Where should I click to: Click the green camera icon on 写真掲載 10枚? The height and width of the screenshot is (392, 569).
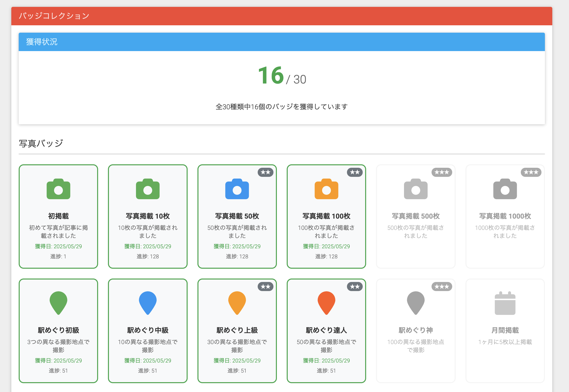(148, 189)
